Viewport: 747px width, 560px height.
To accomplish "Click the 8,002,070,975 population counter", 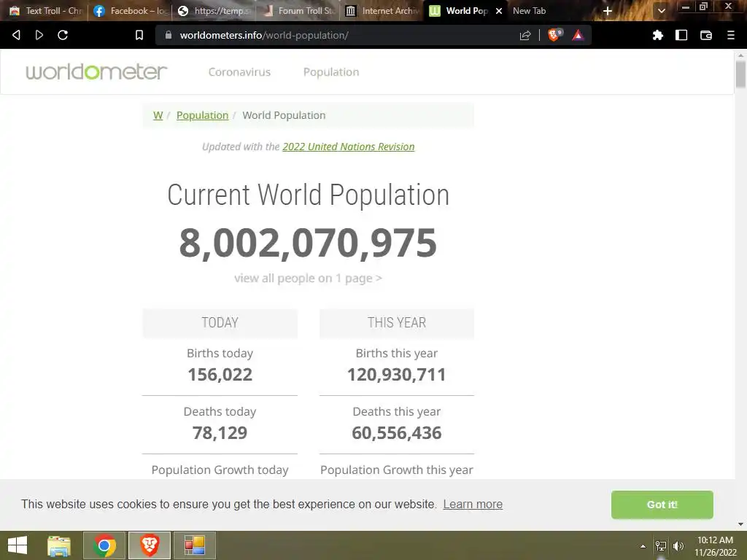I will point(308,243).
